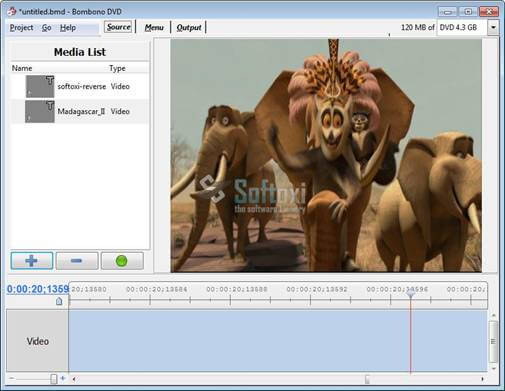Click the Type column header
Screen dimensions: 505x391
[x=117, y=68]
